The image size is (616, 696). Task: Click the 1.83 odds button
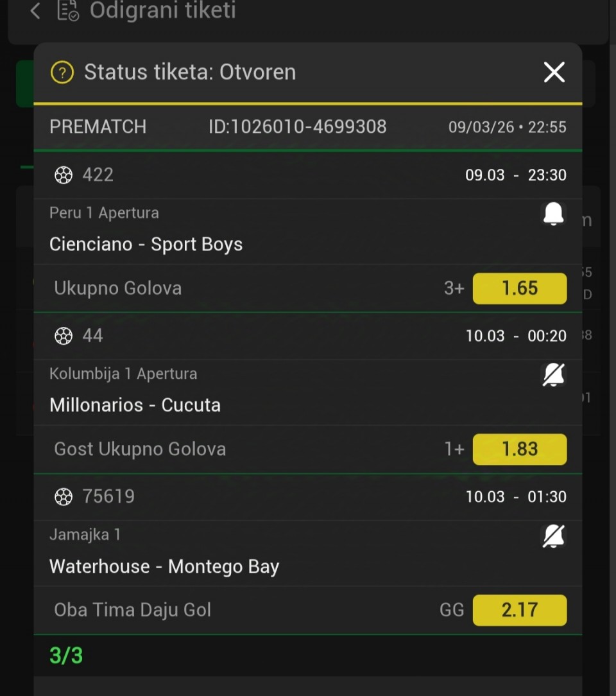(519, 449)
